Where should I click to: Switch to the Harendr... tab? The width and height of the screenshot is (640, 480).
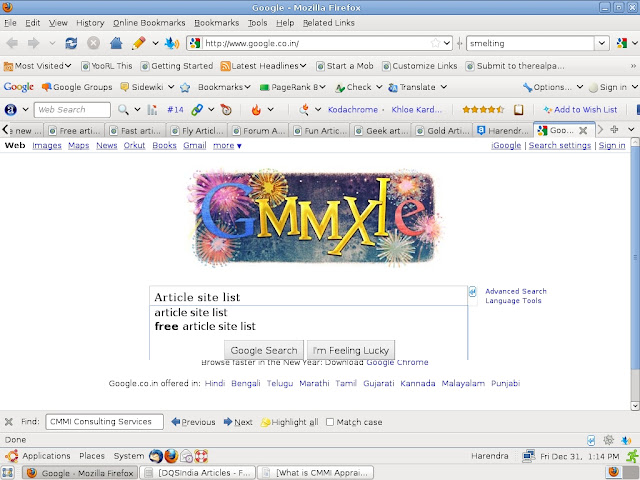coord(503,131)
